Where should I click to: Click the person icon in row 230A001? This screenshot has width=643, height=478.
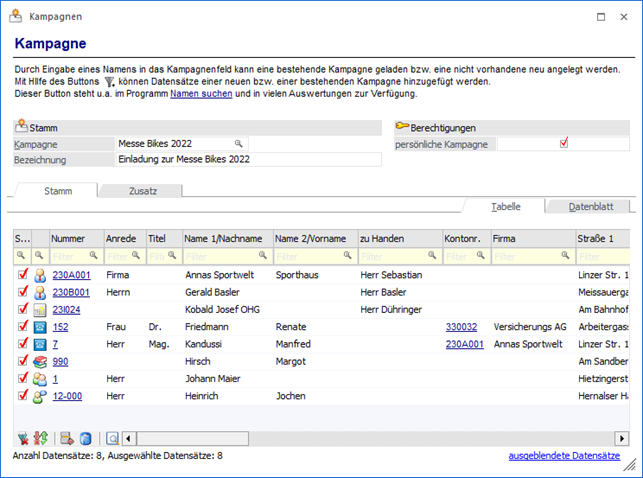(41, 274)
